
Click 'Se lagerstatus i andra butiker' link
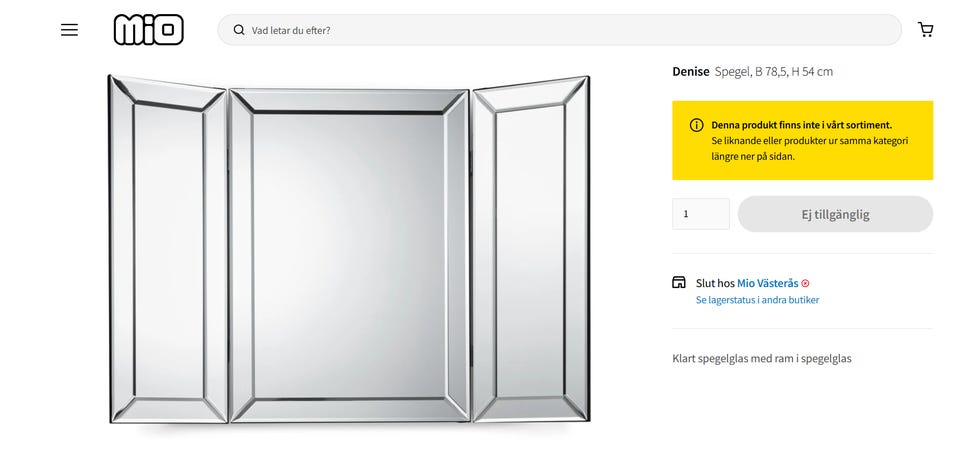757,300
